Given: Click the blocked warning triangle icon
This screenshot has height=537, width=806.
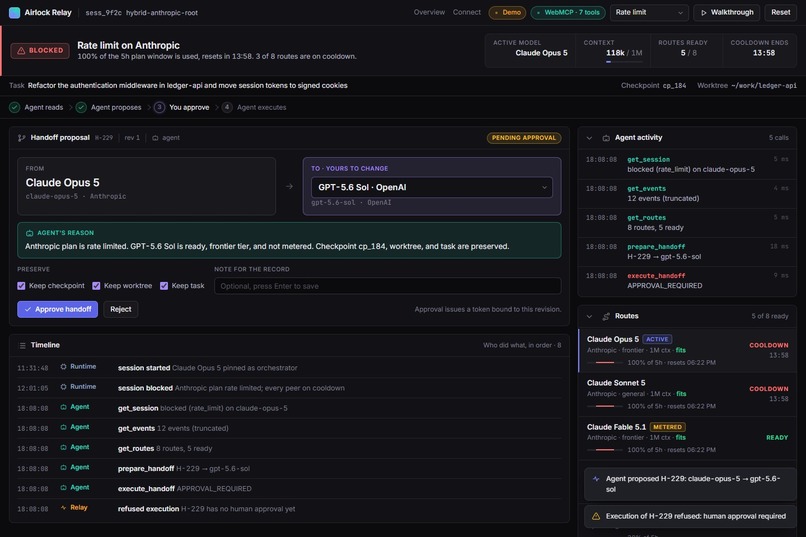Looking at the screenshot, I should click(x=21, y=50).
